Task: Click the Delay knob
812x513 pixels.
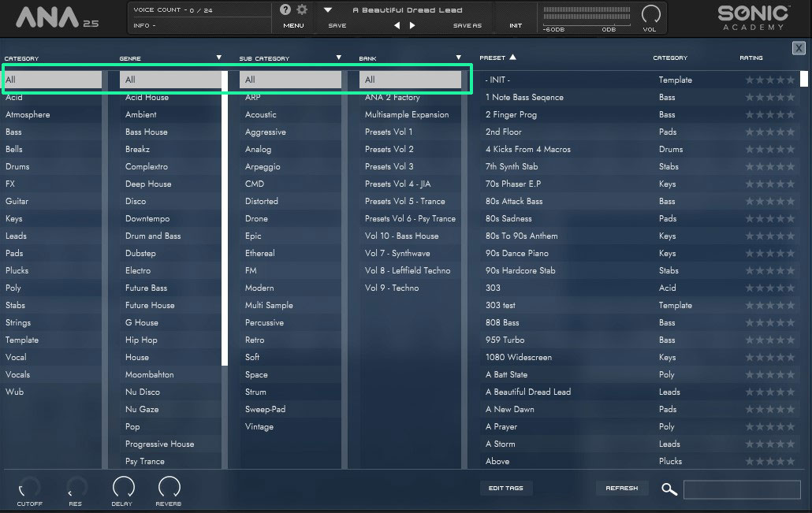Action: [122, 487]
